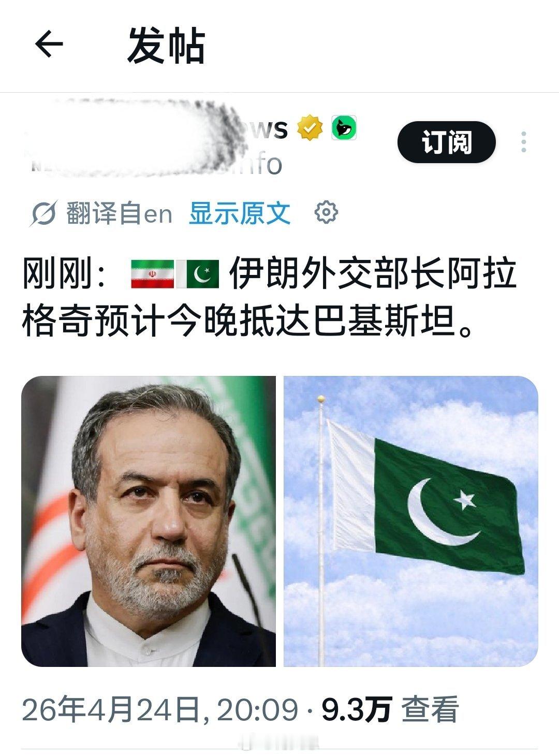The height and width of the screenshot is (756, 559).
Task: Click the blurred account display name
Action: (x=155, y=128)
